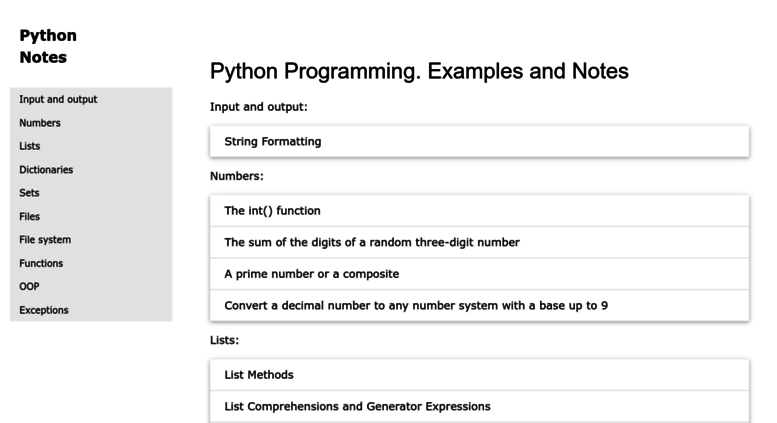Open List Comprehensions and Generator Expressions
The image size is (777, 423).
coord(479,407)
